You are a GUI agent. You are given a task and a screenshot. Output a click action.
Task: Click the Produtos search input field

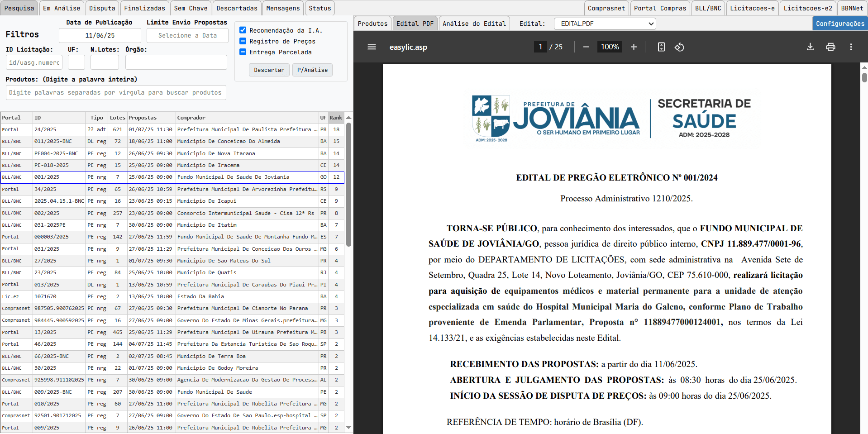116,92
